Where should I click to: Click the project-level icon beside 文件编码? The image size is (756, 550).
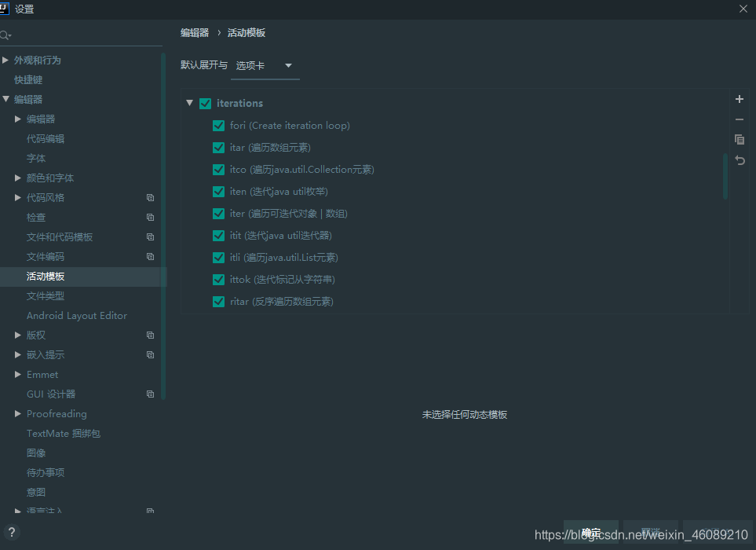[x=151, y=257]
